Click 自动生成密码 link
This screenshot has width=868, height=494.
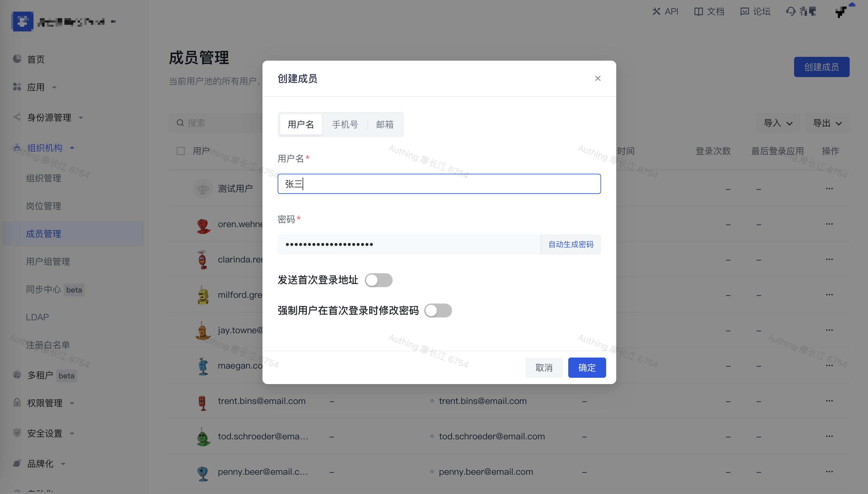click(x=570, y=244)
